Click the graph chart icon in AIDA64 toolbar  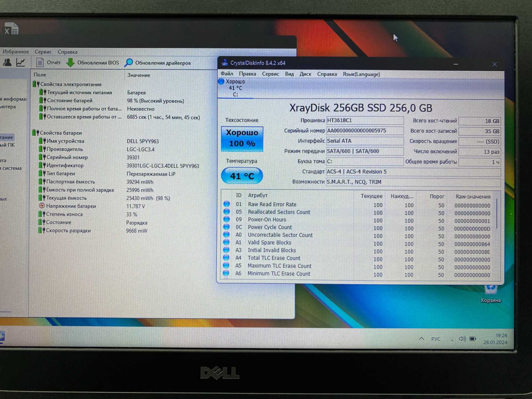[20, 63]
